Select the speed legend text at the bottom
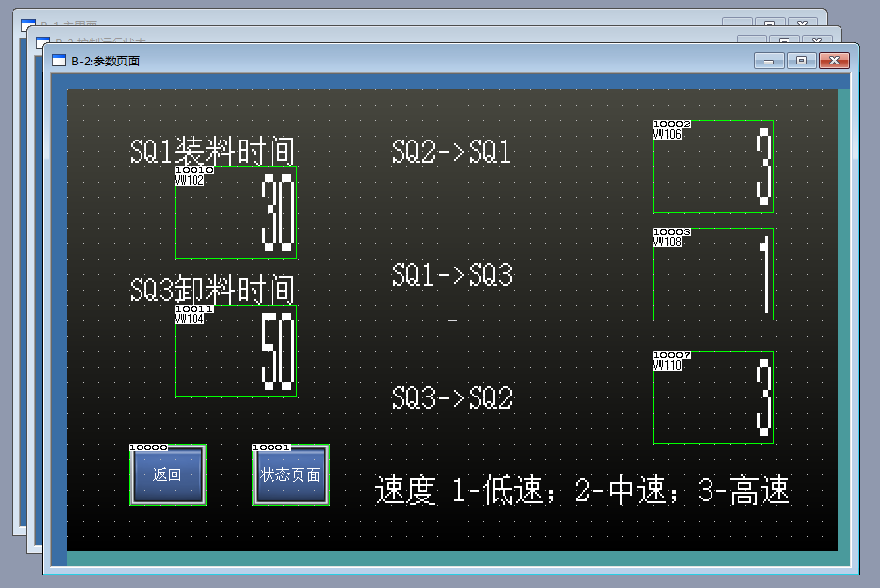Screen dimensions: 880x588 coord(582,492)
